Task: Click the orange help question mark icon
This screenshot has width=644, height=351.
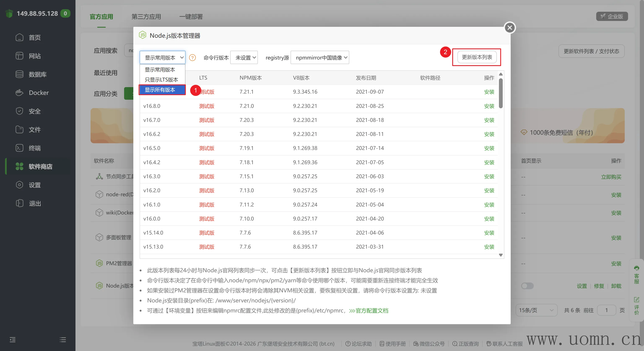Action: [192, 58]
